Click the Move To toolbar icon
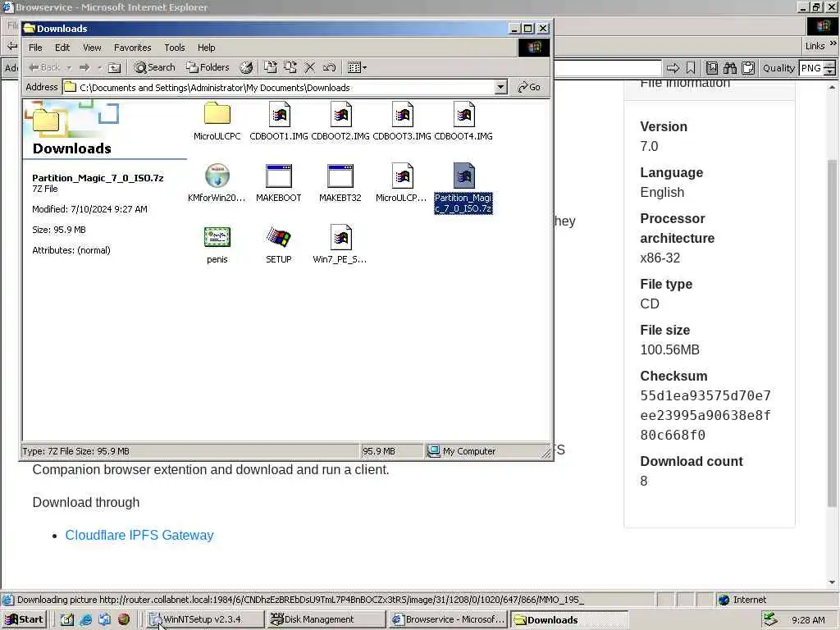The height and width of the screenshot is (630, 840). [x=271, y=67]
